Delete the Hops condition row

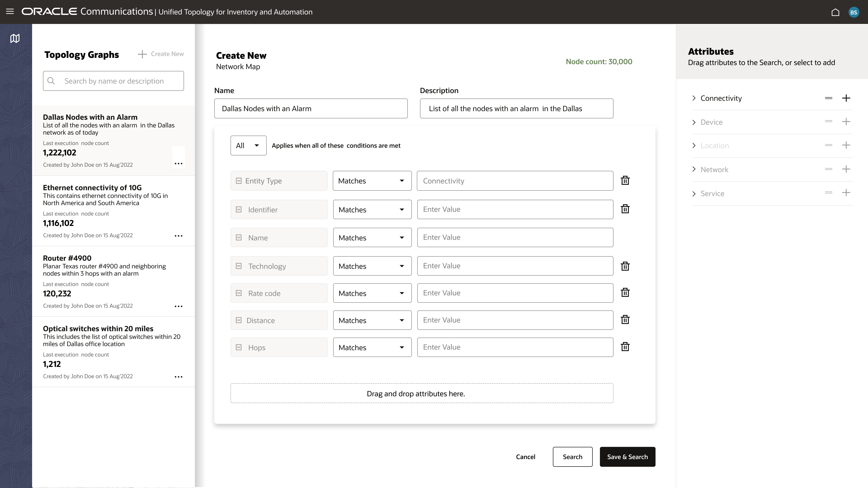coord(625,347)
